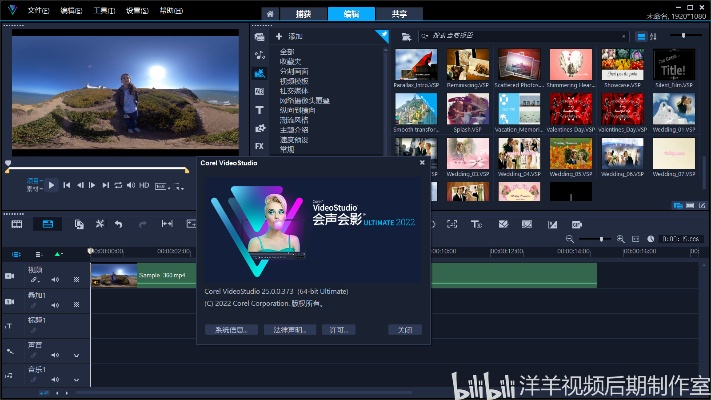
Task: Mute the Overlay 1 track audio
Action: point(57,303)
